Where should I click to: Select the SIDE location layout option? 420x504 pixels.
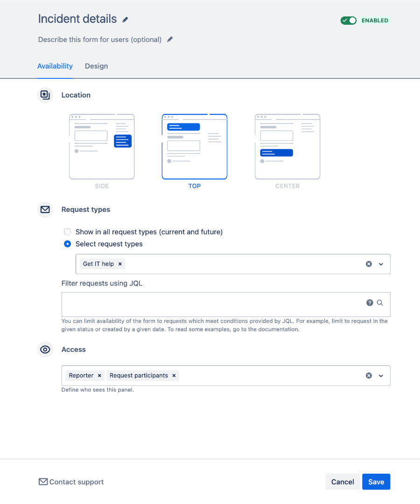click(x=102, y=146)
